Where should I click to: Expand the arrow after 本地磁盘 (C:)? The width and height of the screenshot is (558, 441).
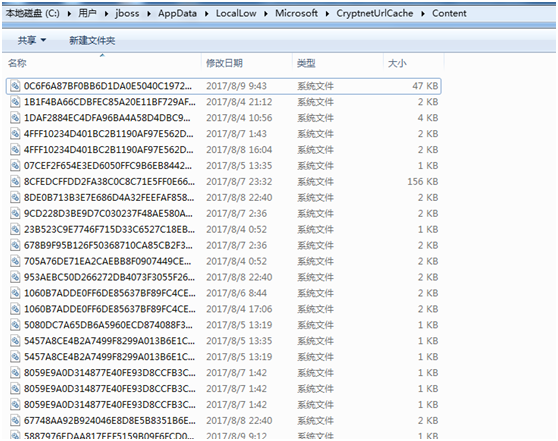coord(69,14)
